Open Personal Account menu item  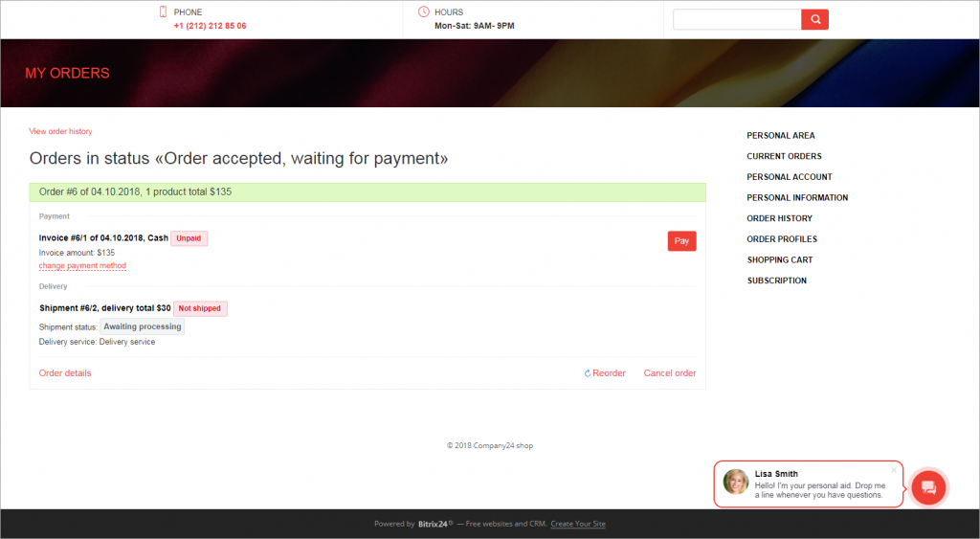790,177
